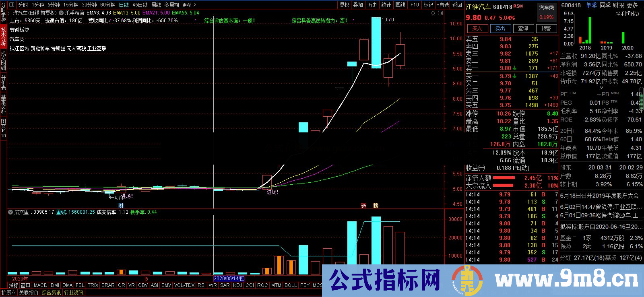This screenshot has height=297, width=644.
Task: Open the 窗口 window menu
Action: 25,285
